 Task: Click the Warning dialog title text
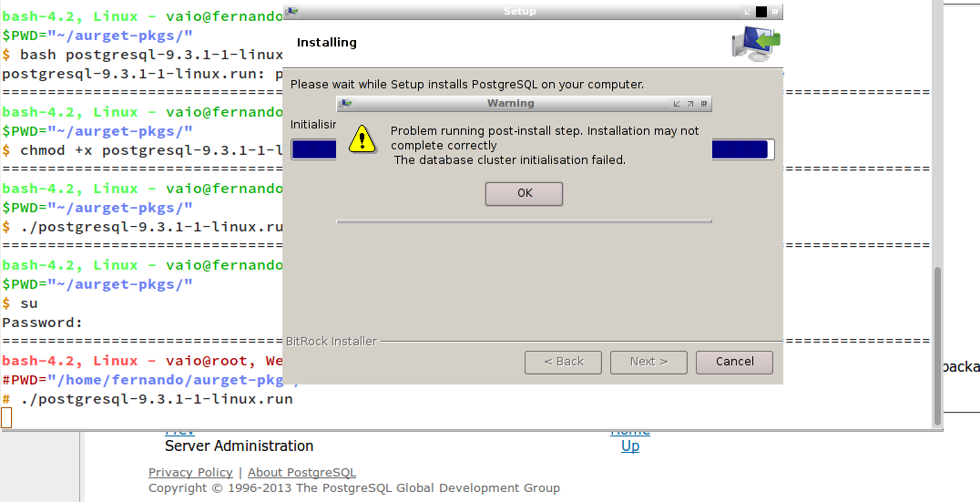[511, 104]
